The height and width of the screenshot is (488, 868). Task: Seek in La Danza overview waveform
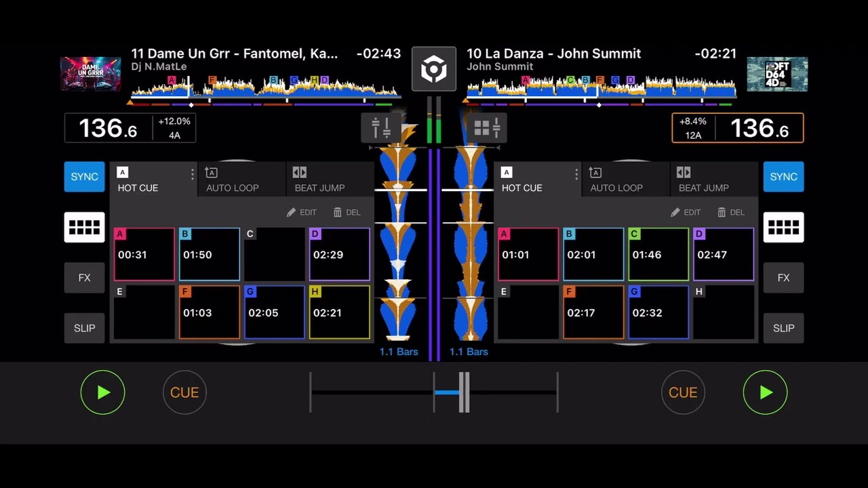click(600, 89)
